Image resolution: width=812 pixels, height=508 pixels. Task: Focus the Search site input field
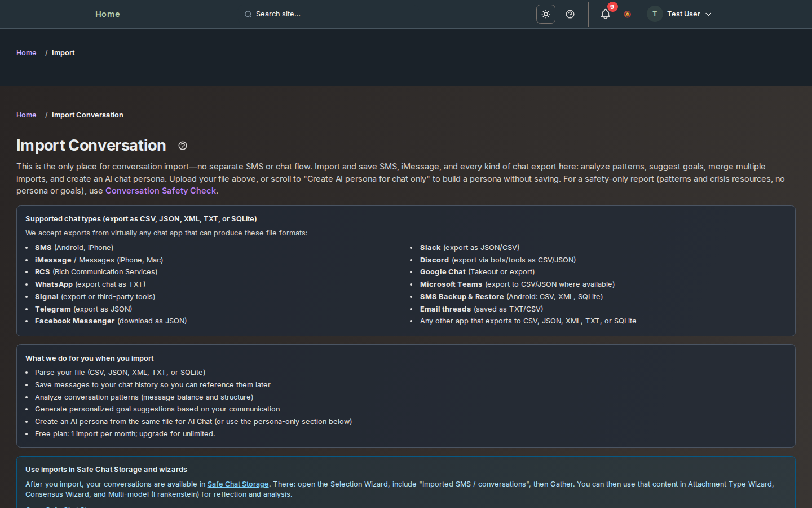coord(338,14)
